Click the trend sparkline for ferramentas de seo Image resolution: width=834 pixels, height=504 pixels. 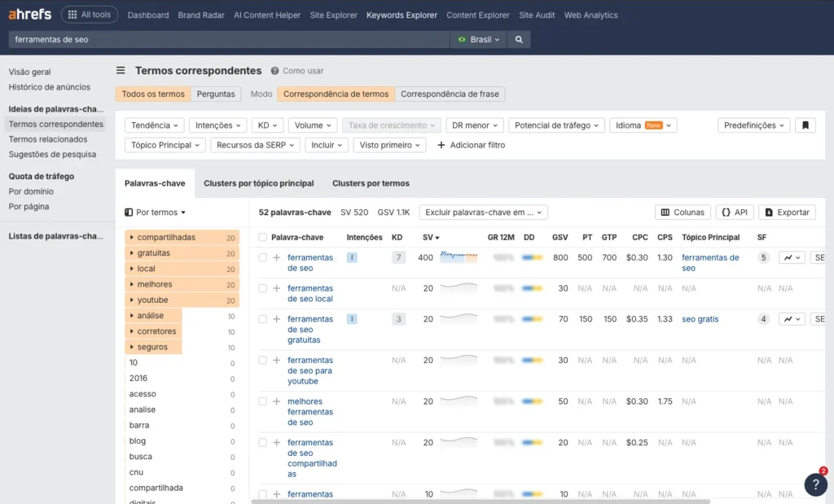coord(459,257)
